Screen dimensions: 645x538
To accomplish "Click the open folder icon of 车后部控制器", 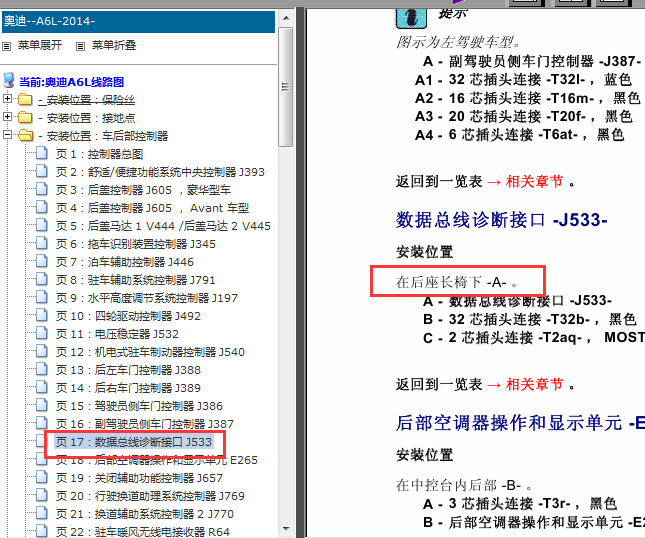I will pos(26,135).
